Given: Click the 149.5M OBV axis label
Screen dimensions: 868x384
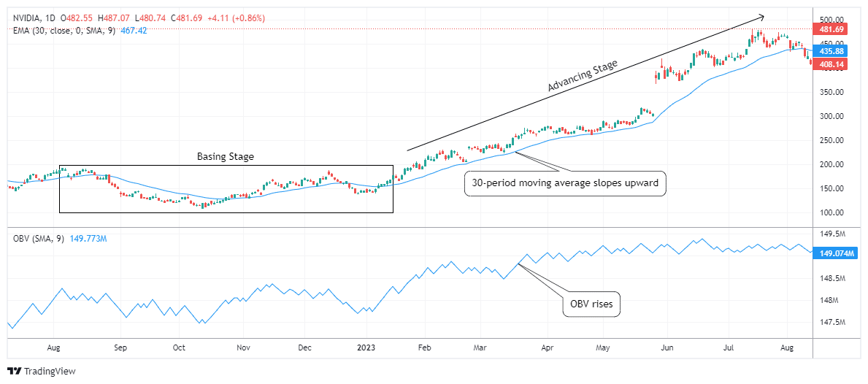Looking at the screenshot, I should tap(832, 234).
